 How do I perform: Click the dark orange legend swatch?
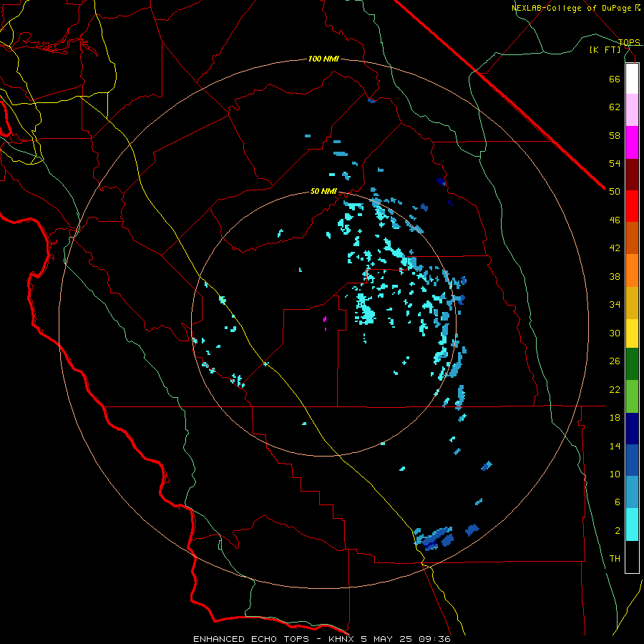point(632,238)
